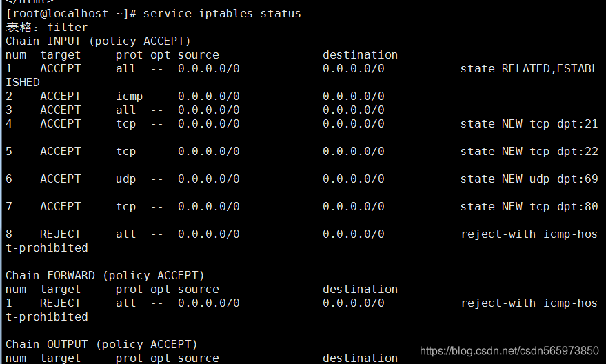The image size is (606, 364).
Task: Select the 'udp' protocol in rule 6
Action: tap(125, 179)
